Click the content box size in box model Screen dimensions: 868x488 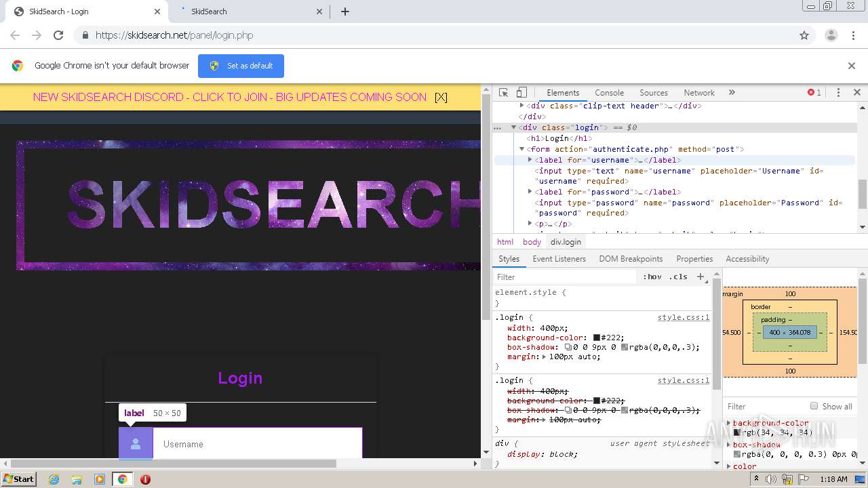click(x=789, y=333)
